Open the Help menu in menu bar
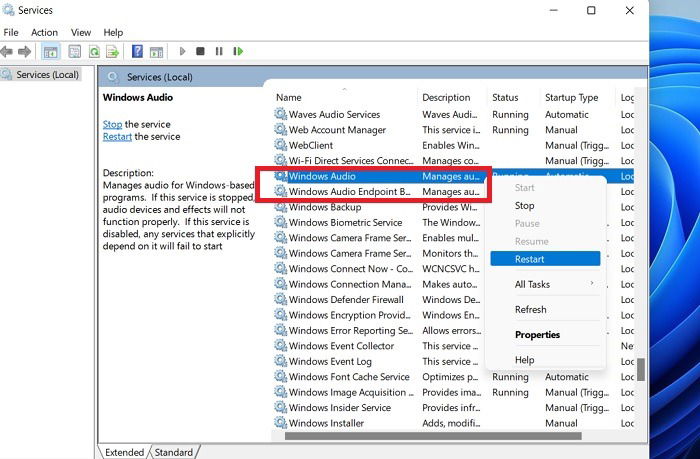700x459 pixels. (113, 33)
